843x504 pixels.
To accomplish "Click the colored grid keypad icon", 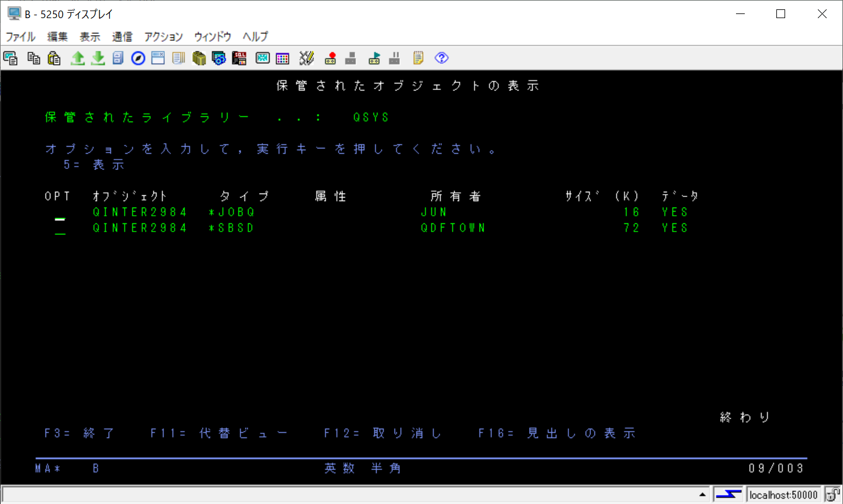I will [282, 58].
